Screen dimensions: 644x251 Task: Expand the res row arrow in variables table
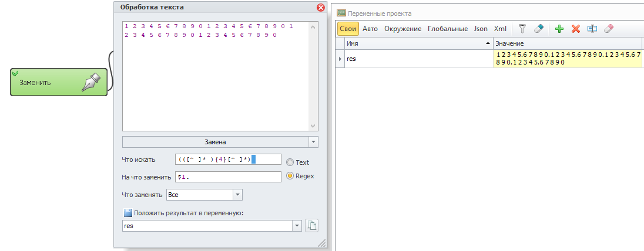[340, 59]
